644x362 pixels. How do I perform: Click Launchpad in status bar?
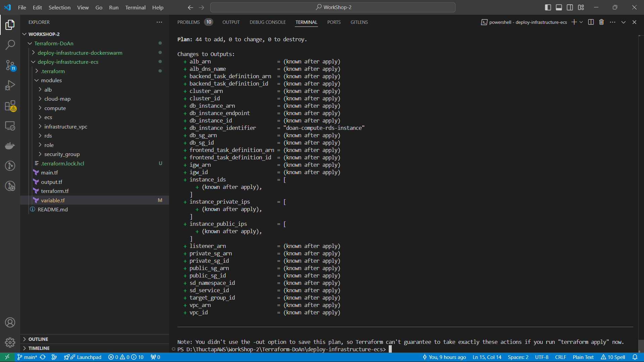[83, 357]
